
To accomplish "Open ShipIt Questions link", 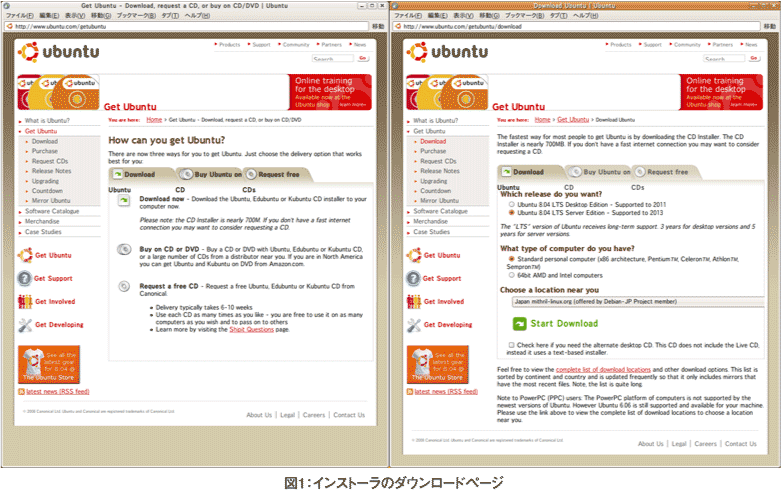I will (252, 330).
